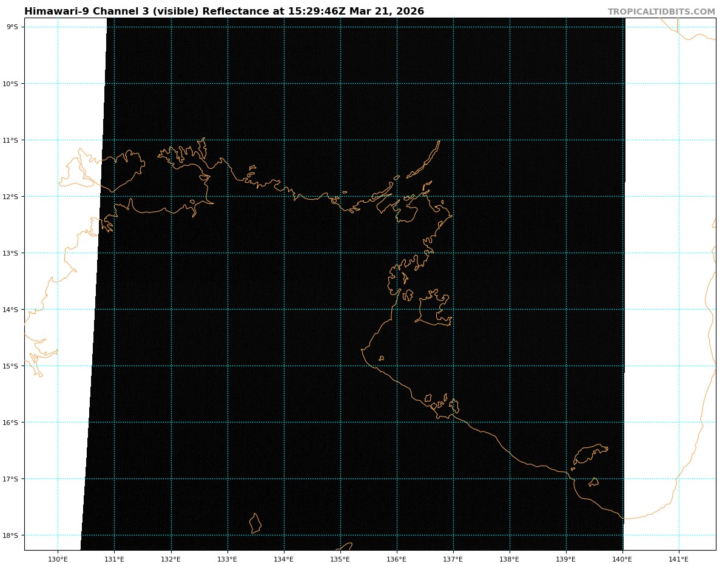Screen dimensions: 728x564
Task: Select the 130°E longitude axis label
Action: coord(58,559)
